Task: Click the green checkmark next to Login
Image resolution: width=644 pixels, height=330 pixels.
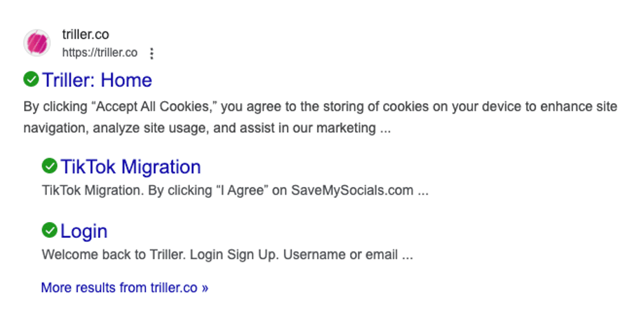Action: 50,230
